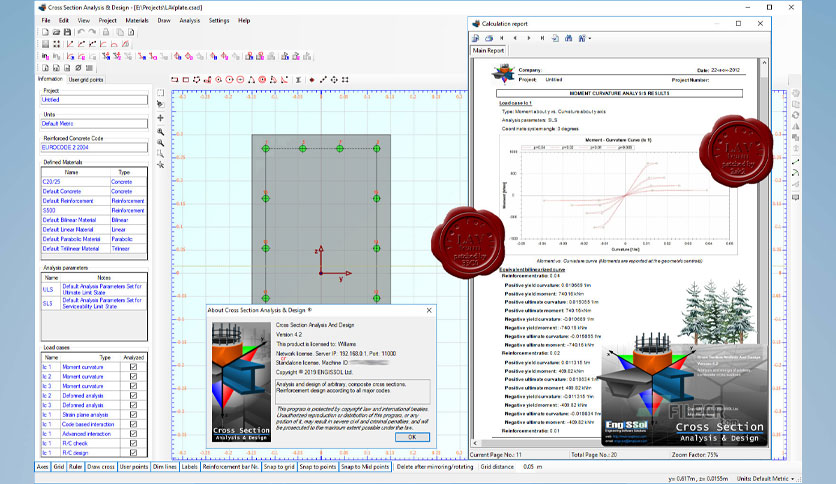The width and height of the screenshot is (836, 484).
Task: Click the Dim lines status button
Action: [165, 466]
